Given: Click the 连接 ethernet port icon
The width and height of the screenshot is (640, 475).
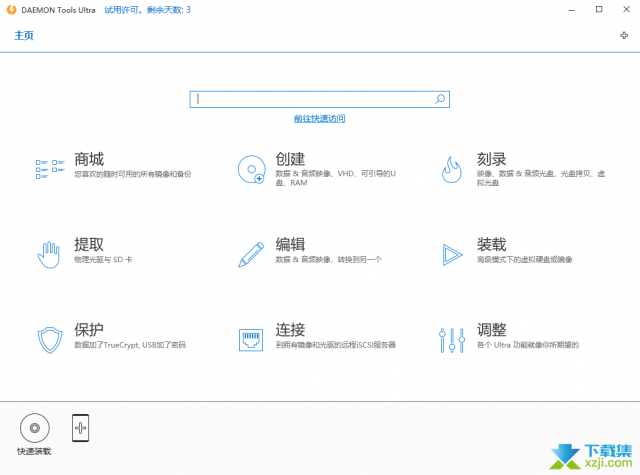Looking at the screenshot, I should pyautogui.click(x=251, y=340).
